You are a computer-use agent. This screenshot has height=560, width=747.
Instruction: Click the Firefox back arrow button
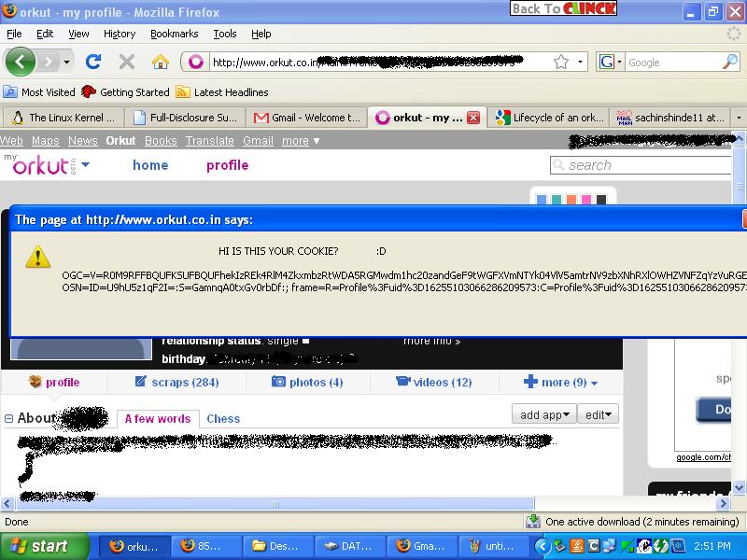[21, 62]
